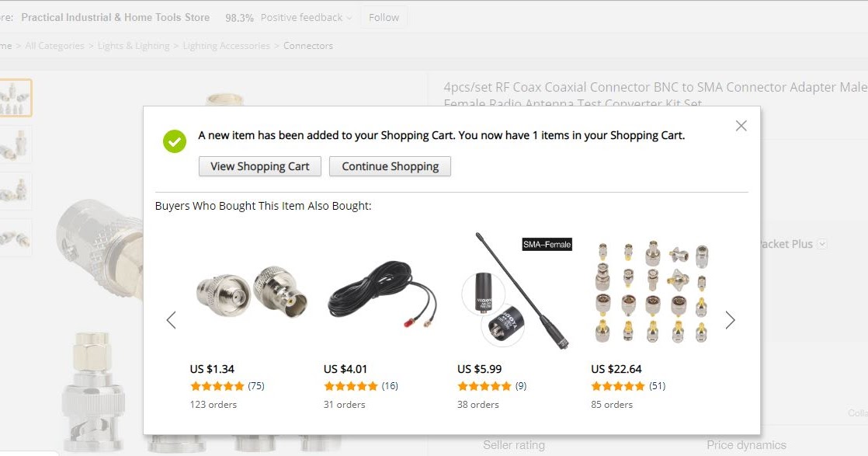Select the first product gallery thumbnail
The height and width of the screenshot is (456, 868).
(x=16, y=98)
